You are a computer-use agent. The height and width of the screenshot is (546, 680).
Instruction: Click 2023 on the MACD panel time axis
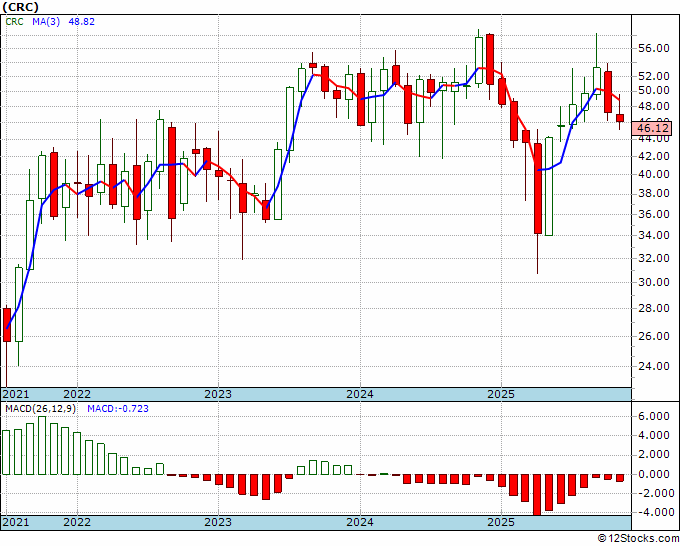point(218,522)
